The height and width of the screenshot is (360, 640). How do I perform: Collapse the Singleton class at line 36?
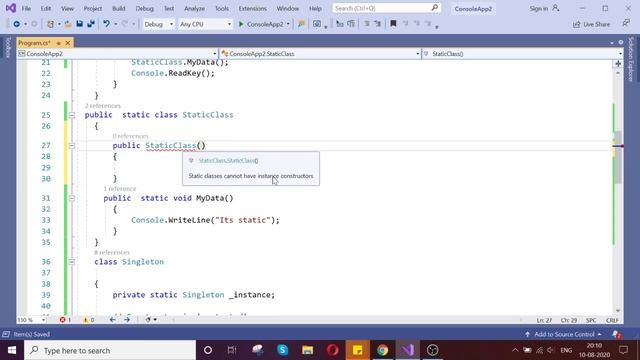(x=72, y=262)
